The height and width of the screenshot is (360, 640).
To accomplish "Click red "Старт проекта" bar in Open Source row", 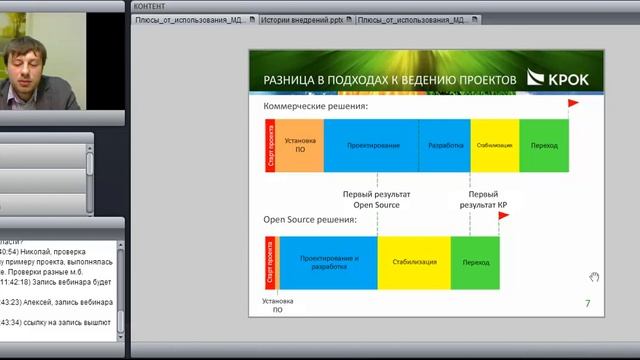I will (x=270, y=262).
